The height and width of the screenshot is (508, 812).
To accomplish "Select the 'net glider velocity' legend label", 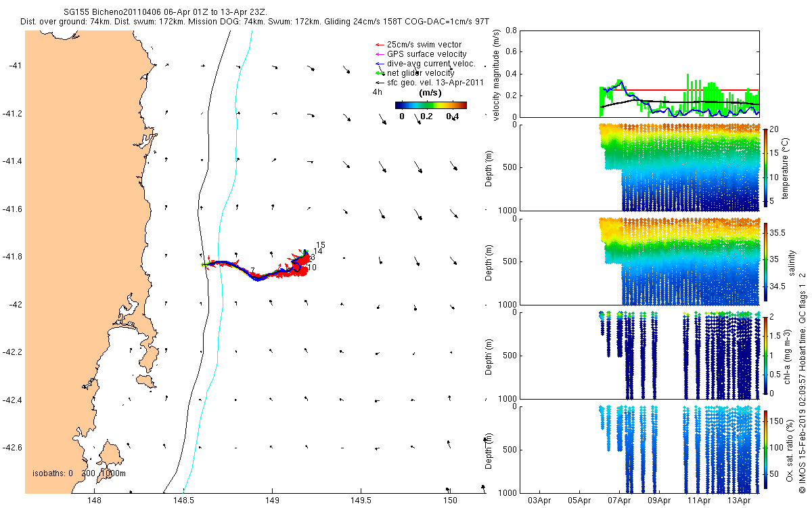I will click(420, 73).
